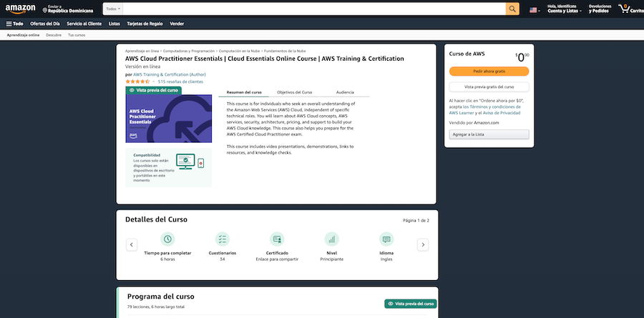Open 515 reseñas de clientes link
This screenshot has width=644, height=318.
click(x=180, y=81)
